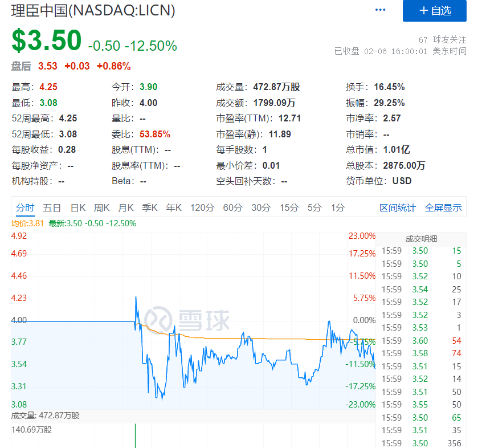Switch to the 年K yearly chart
The image size is (482, 448).
click(174, 207)
